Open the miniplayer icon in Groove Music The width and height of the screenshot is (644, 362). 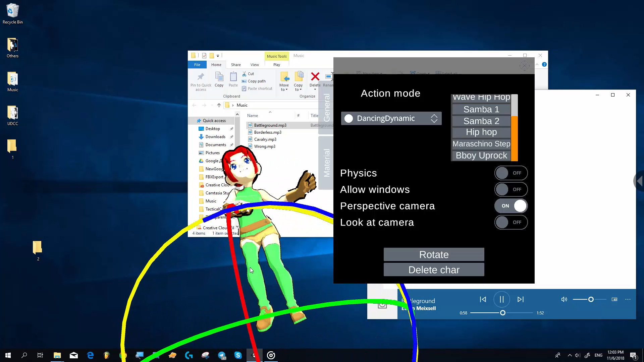click(x=615, y=299)
